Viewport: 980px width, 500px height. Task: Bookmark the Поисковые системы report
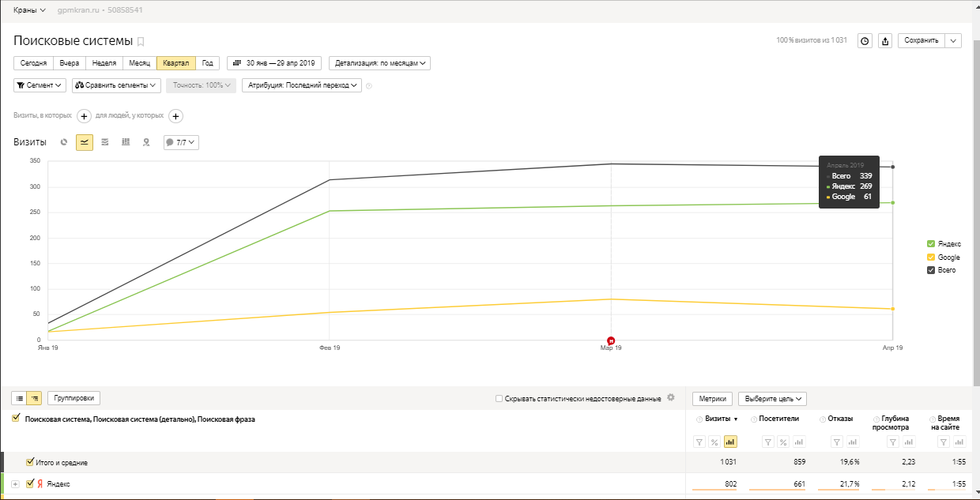coord(141,41)
